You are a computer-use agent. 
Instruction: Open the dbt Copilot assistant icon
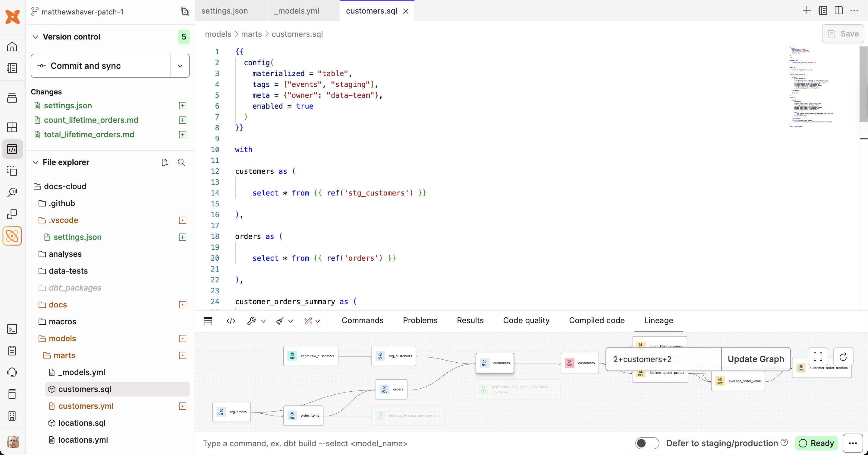12,236
